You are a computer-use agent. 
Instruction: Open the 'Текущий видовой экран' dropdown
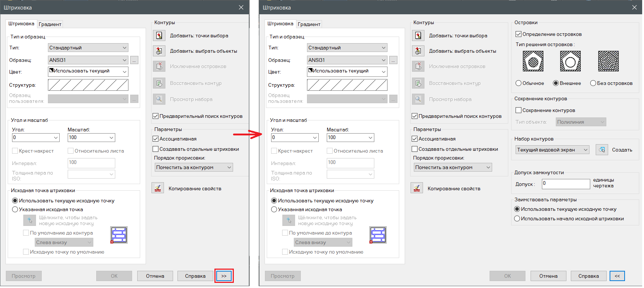[552, 150]
